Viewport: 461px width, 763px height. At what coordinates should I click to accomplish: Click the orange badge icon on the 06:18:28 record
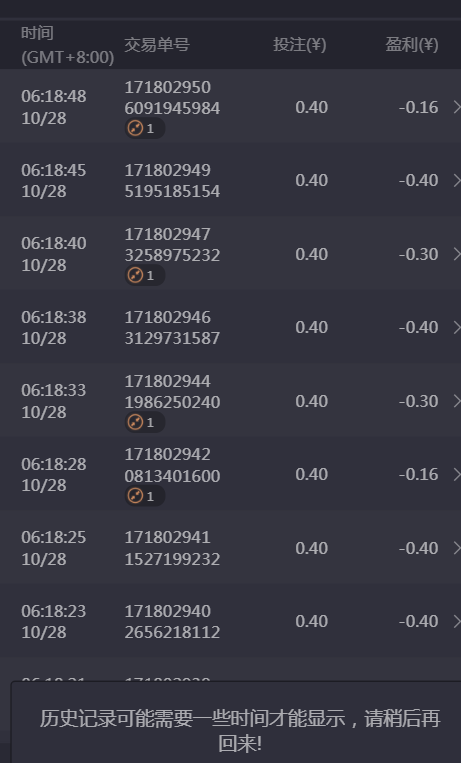(x=135, y=496)
